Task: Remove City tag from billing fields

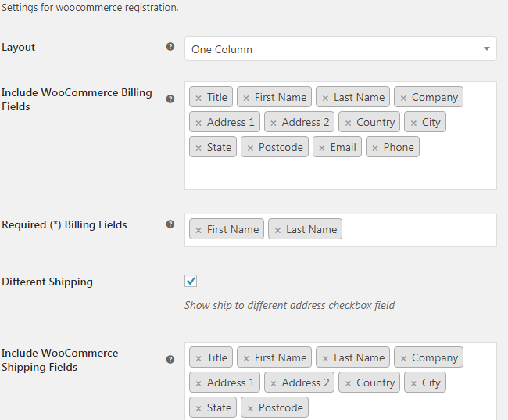Action: coord(413,123)
